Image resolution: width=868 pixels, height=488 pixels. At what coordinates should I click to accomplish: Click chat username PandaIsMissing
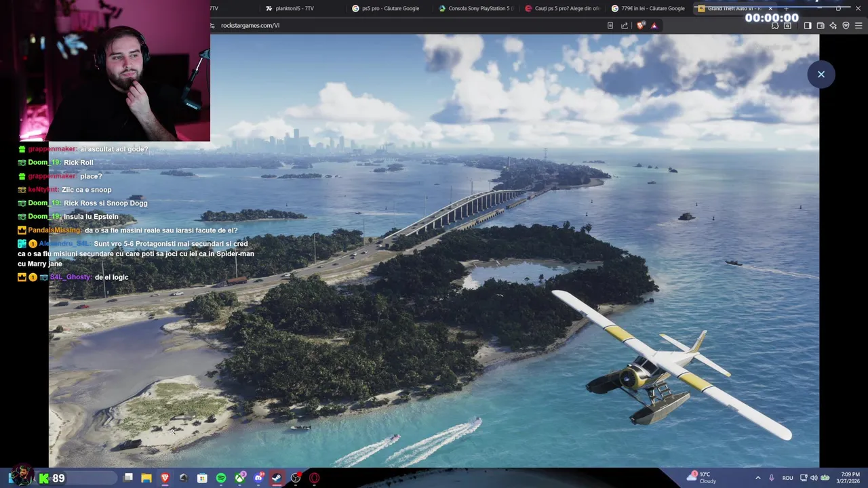(x=54, y=230)
